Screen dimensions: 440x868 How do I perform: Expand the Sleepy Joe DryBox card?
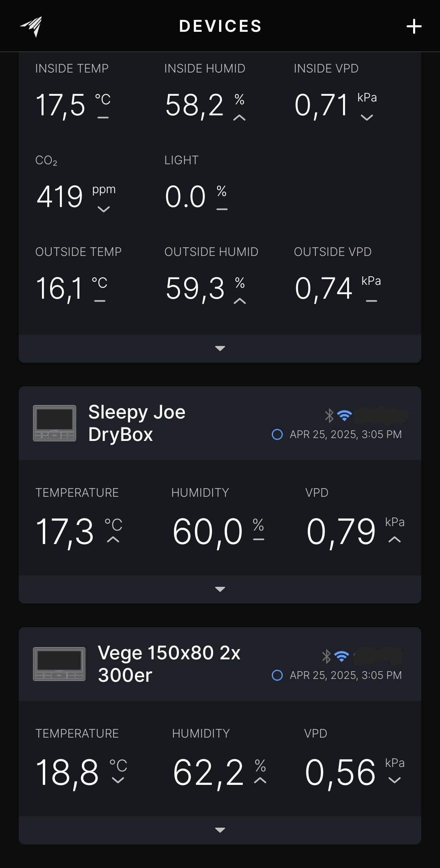pos(220,589)
